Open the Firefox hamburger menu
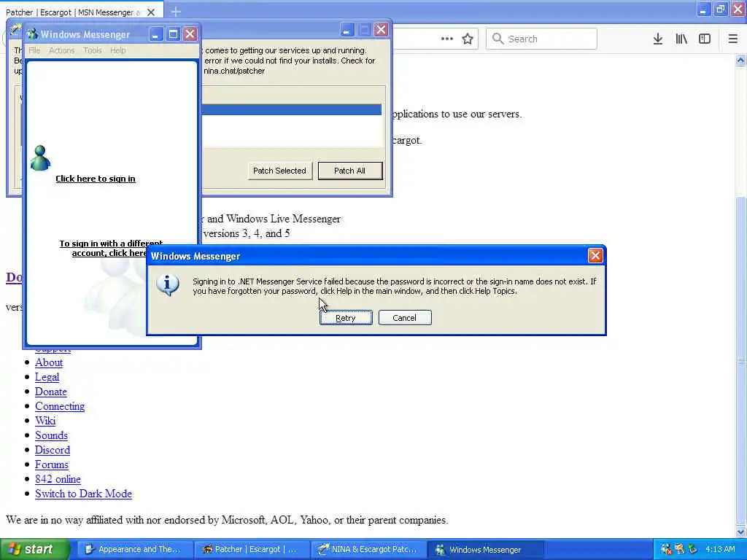747x560 pixels. [x=733, y=39]
